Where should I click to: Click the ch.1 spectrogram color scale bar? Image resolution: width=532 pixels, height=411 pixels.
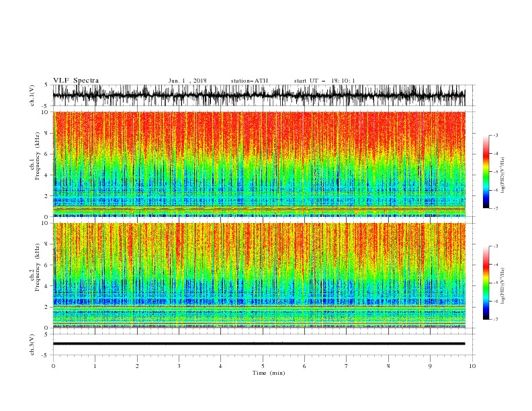pos(486,172)
